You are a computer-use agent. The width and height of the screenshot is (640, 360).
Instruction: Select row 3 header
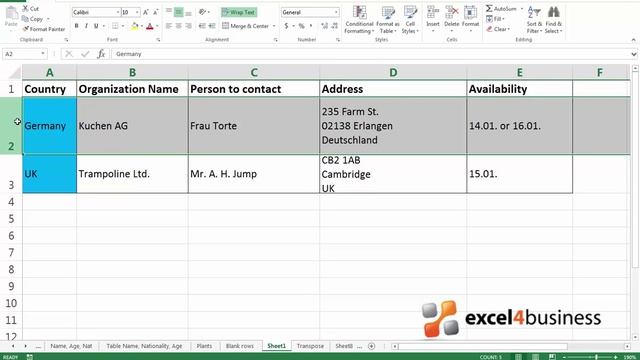[11, 174]
